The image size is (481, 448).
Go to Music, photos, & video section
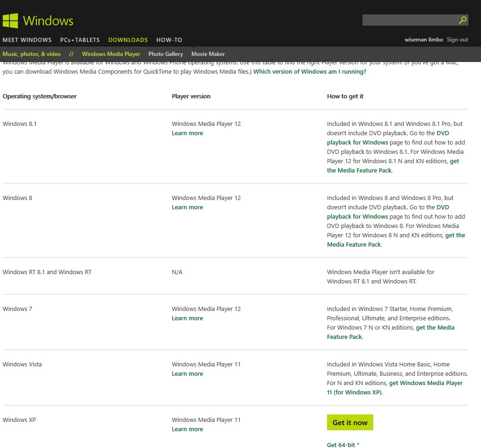click(32, 54)
